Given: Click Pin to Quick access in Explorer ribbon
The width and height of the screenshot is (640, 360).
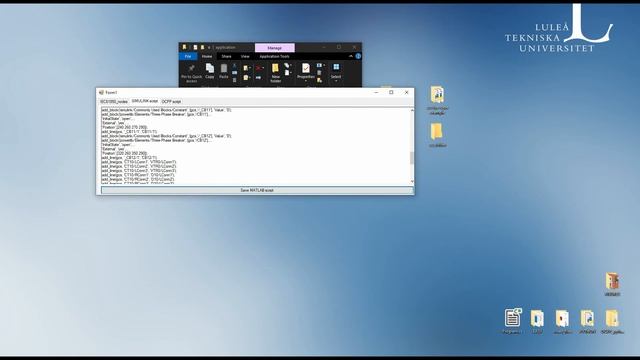Looking at the screenshot, I should [191, 73].
